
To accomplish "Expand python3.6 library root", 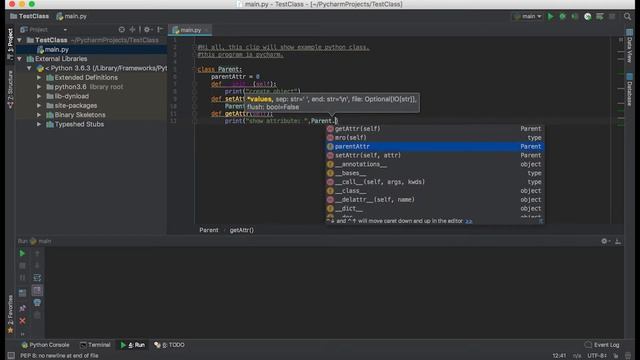I will tap(39, 87).
